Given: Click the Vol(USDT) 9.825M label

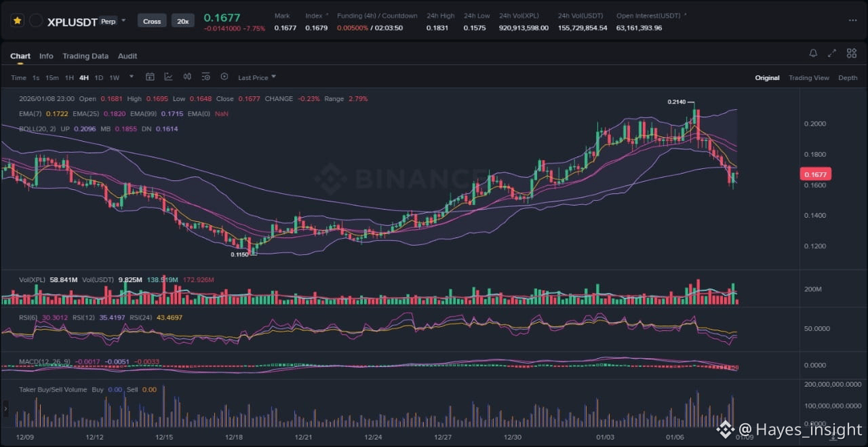Looking at the screenshot, I should coord(111,279).
